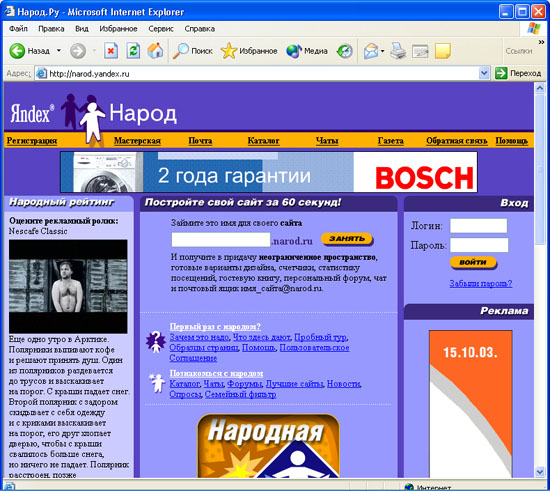Expand the toolbar chevron next to Ссылки

(541, 42)
